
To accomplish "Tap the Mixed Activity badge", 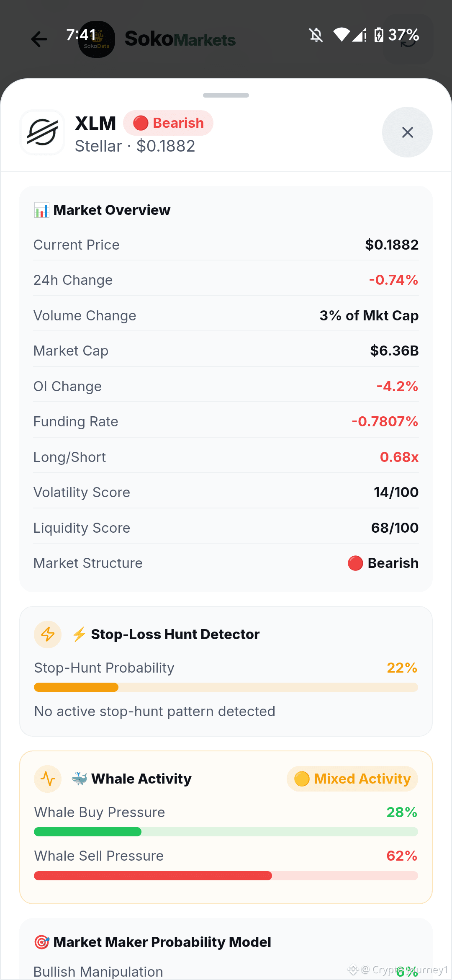I will pos(352,779).
